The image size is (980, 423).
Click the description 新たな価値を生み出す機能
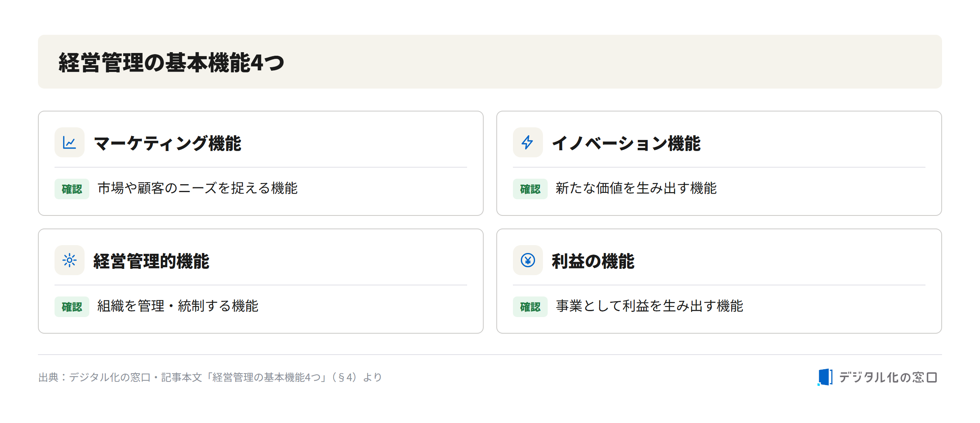[636, 188]
